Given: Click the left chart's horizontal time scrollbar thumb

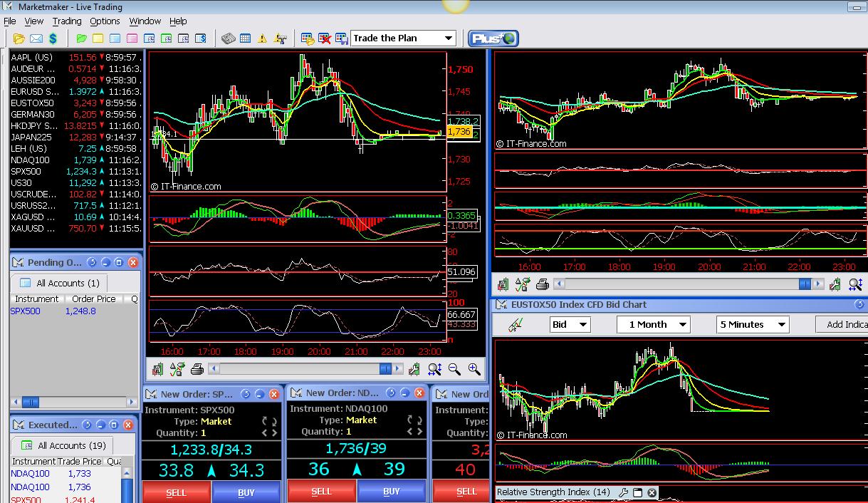Looking at the screenshot, I should point(385,369).
